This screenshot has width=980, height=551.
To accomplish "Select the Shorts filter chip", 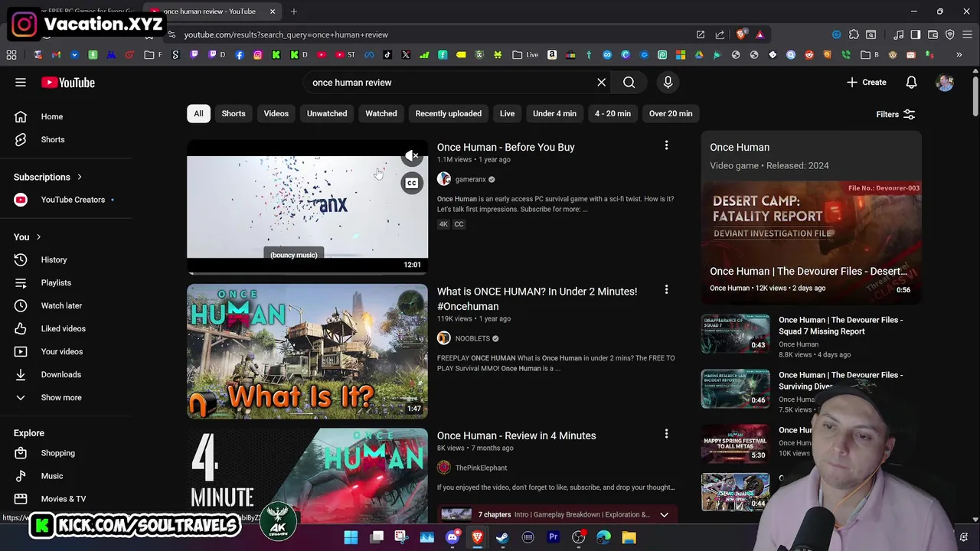I will (234, 113).
